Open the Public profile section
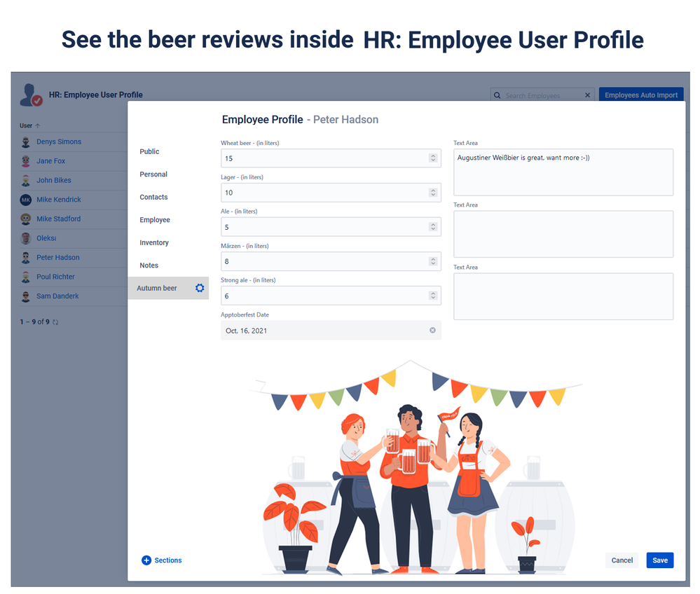This screenshot has width=700, height=594. coord(149,151)
